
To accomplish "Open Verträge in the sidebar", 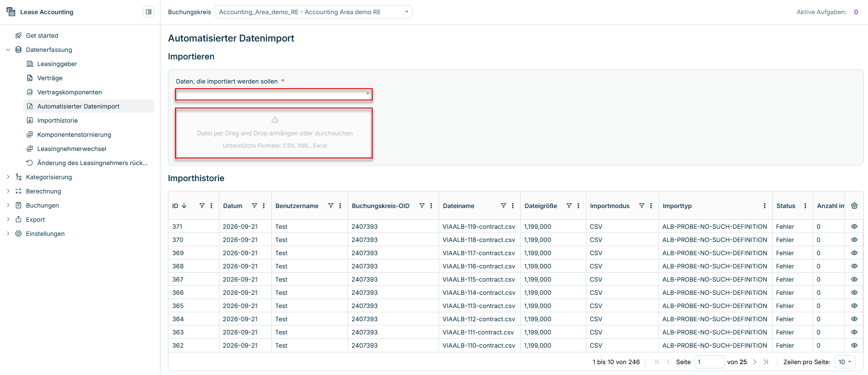I will 50,78.
